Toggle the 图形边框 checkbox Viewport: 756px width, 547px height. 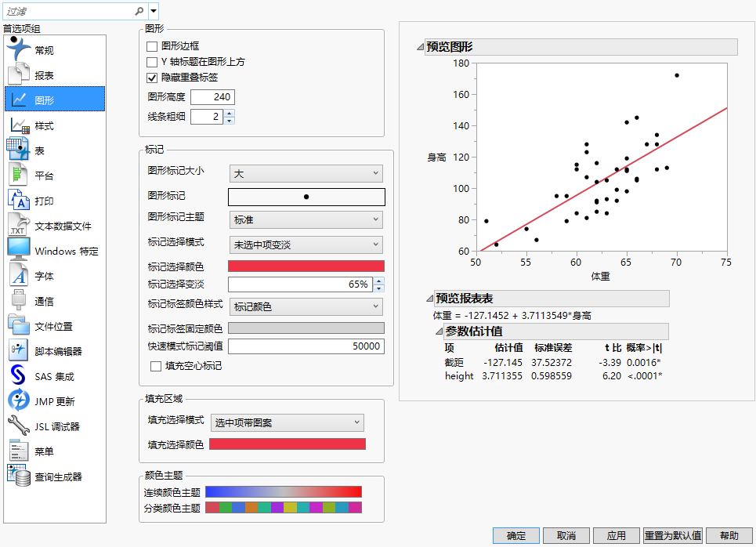click(152, 46)
